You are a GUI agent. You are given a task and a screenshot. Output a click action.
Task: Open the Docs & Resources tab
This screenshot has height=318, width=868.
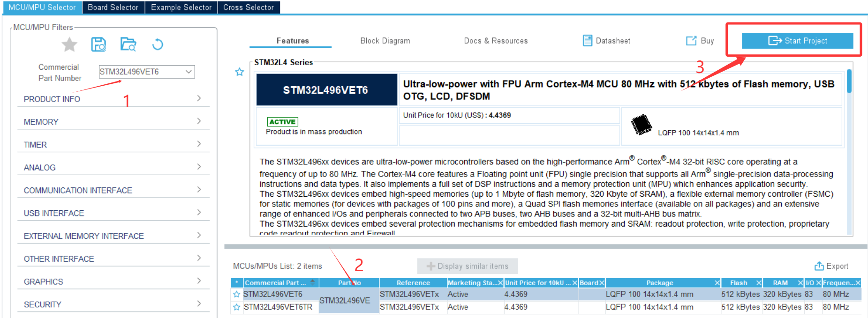(x=496, y=41)
